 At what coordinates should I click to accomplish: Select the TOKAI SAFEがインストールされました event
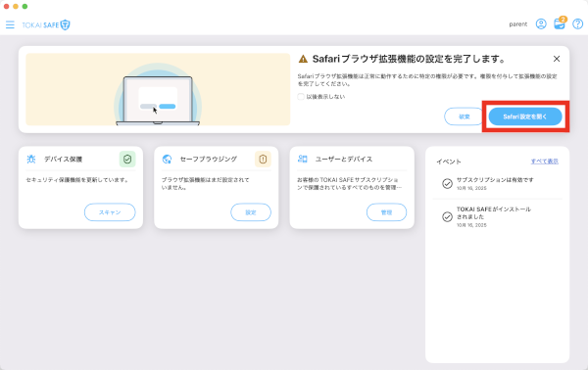point(497,216)
